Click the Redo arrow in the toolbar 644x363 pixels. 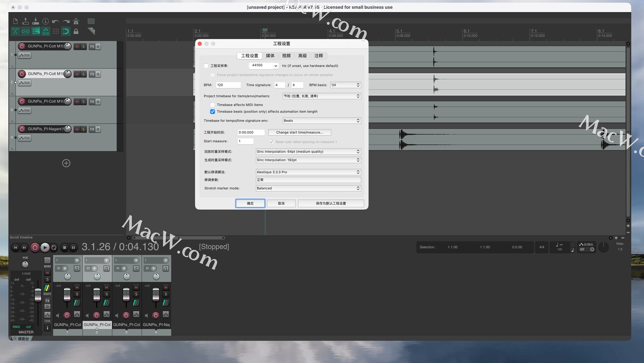point(66,21)
